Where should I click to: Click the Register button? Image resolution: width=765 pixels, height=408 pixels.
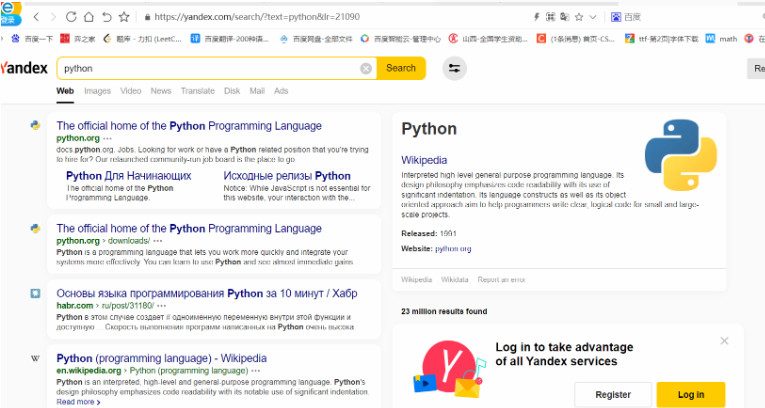point(613,394)
